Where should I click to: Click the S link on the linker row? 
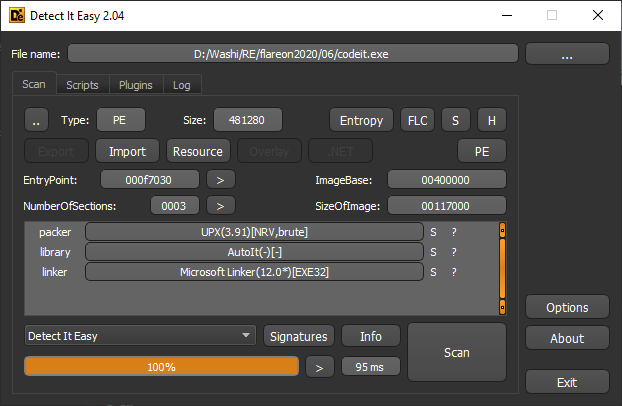(433, 272)
